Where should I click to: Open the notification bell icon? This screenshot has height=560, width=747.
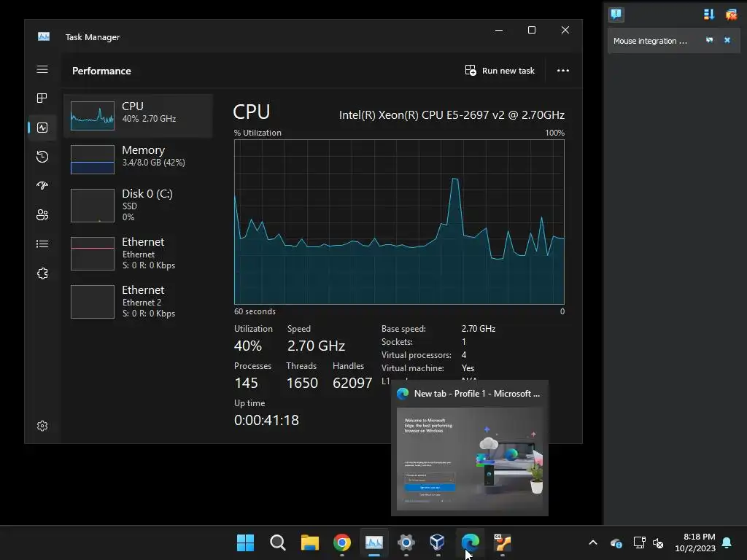(727, 542)
